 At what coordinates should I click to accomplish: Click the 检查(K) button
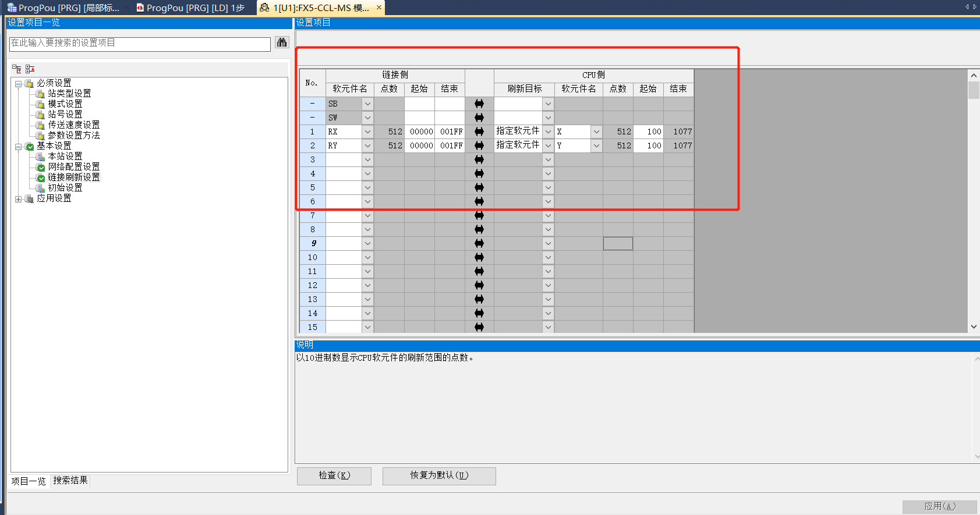point(334,475)
